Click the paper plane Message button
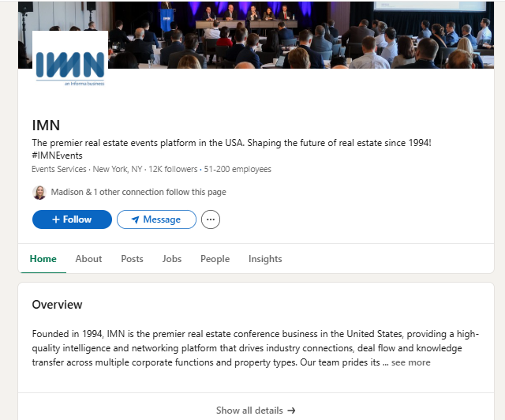This screenshot has height=420, width=505. [156, 219]
